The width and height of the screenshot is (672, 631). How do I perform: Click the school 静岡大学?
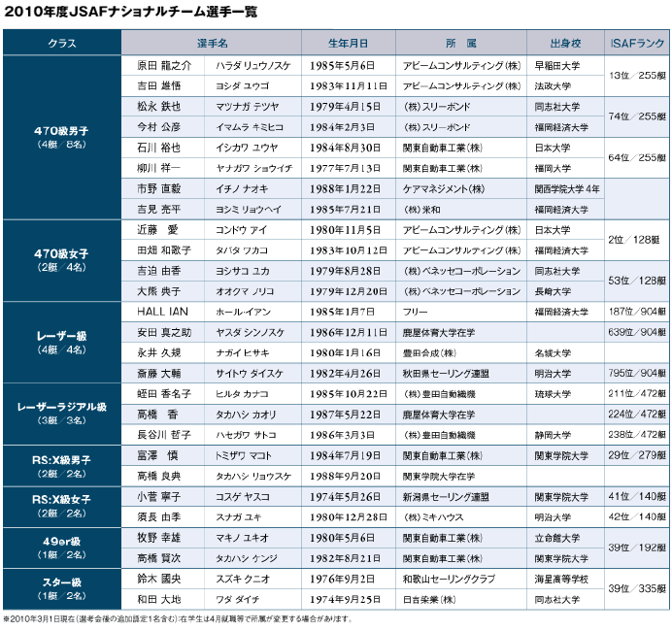point(553,435)
